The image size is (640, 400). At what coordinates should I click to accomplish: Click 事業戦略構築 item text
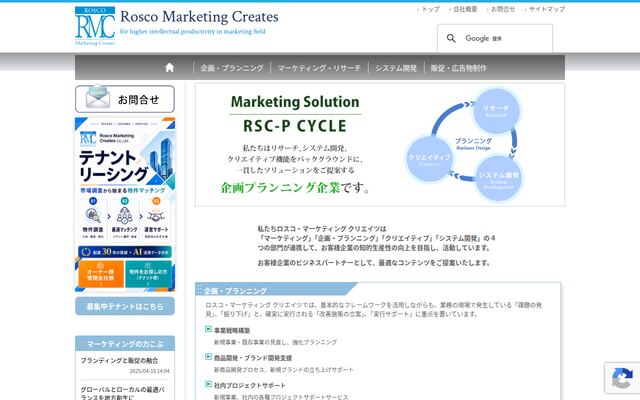coord(232,330)
